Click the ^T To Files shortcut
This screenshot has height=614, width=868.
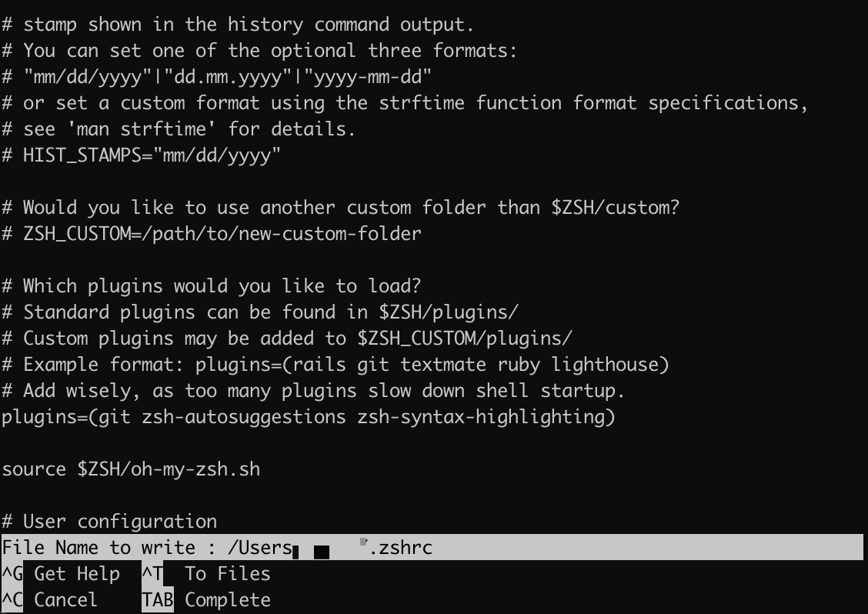coord(206,573)
